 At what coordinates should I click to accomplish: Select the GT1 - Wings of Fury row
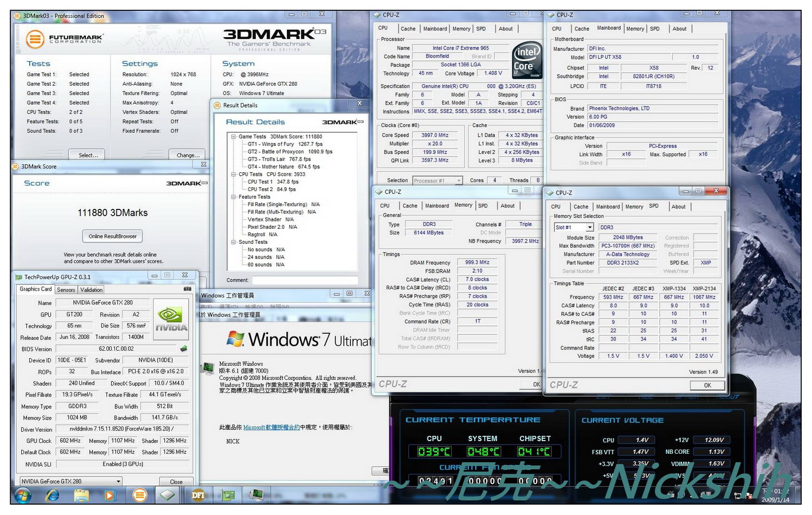tap(285, 144)
